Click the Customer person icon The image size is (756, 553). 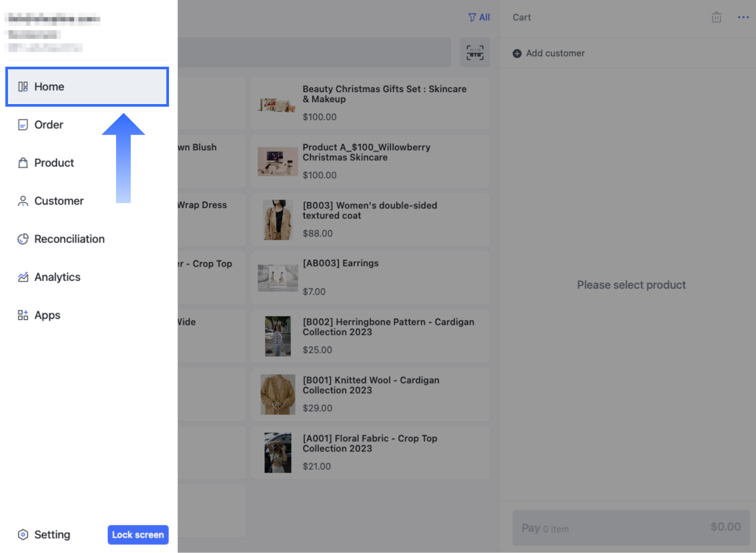click(23, 201)
